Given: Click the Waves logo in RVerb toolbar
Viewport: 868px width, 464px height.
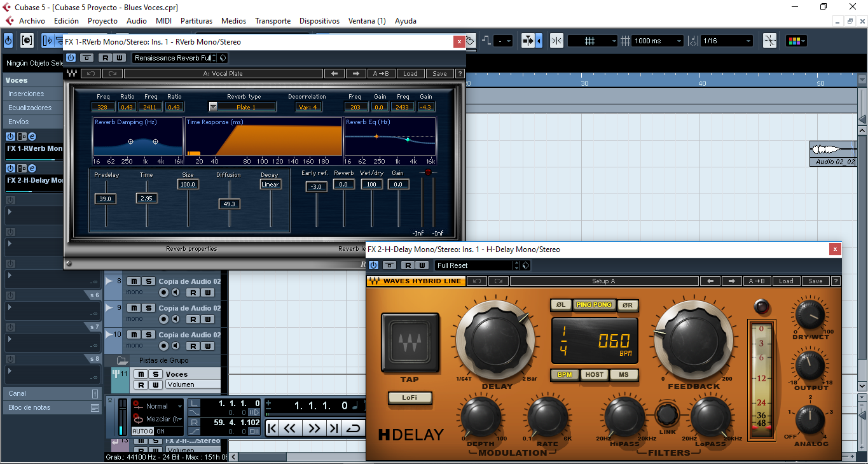Looking at the screenshot, I should pos(72,74).
